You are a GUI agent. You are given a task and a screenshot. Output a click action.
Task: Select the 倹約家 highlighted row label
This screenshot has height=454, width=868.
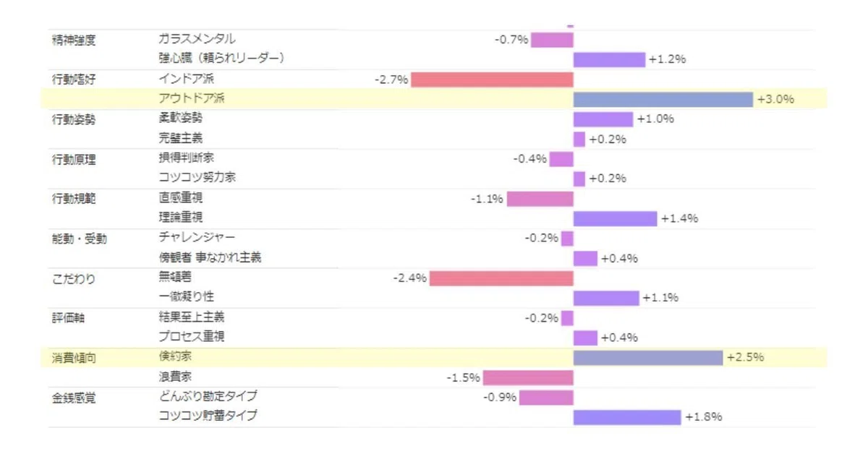[175, 357]
